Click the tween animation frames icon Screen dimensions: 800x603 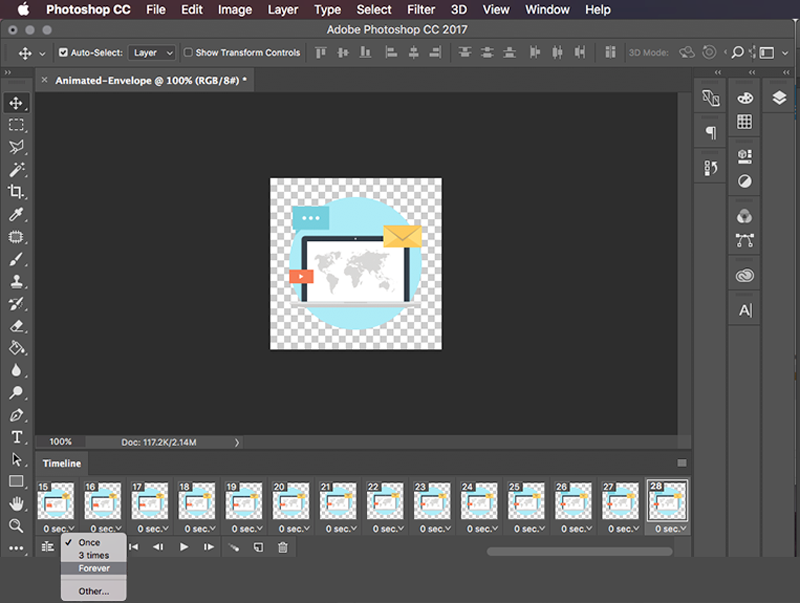(234, 547)
